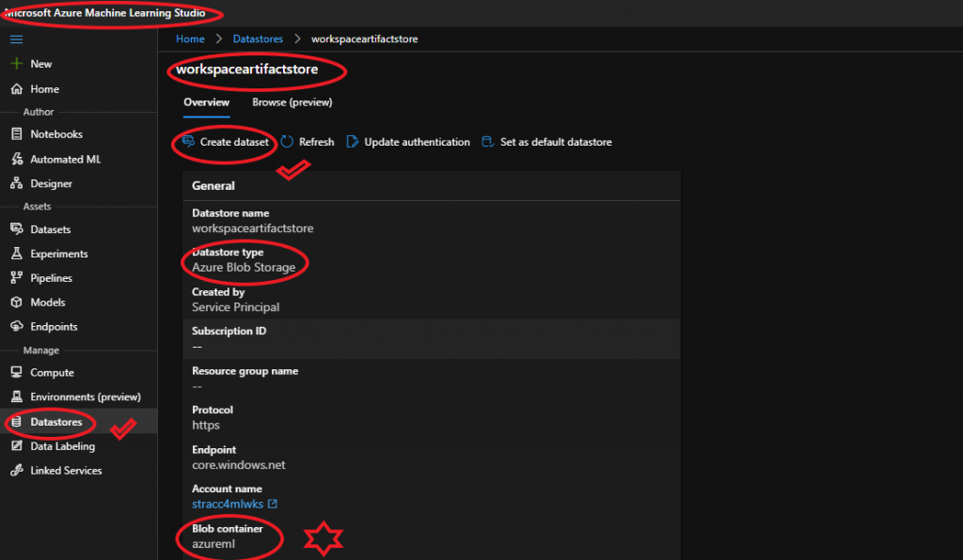
Task: Select Update authentication option
Action: pos(408,142)
